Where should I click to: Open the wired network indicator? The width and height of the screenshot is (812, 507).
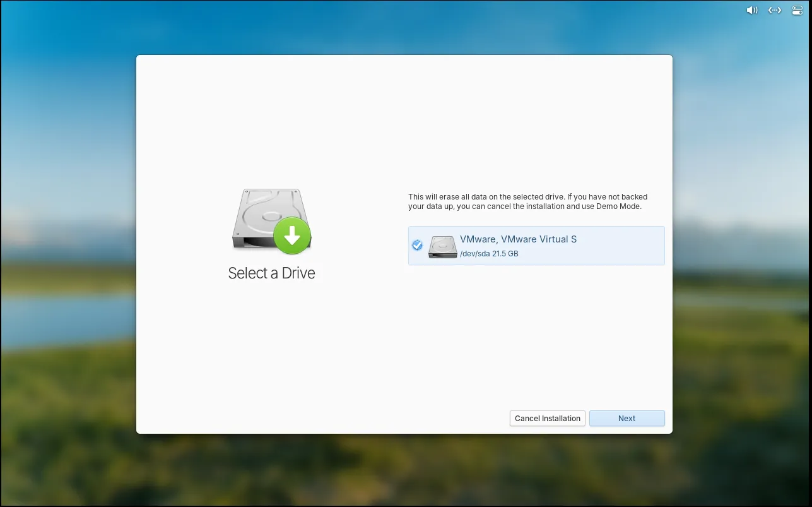pos(774,10)
